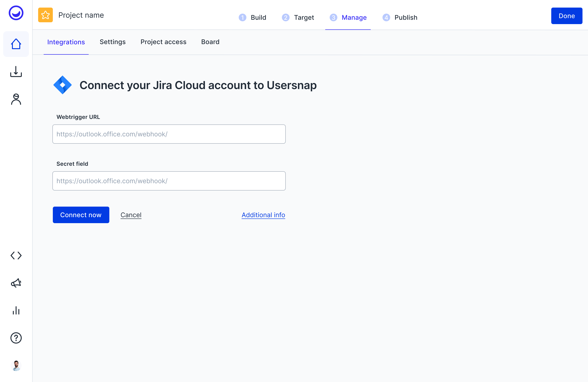Click the user avatar photo
The height and width of the screenshot is (382, 588).
(x=16, y=365)
